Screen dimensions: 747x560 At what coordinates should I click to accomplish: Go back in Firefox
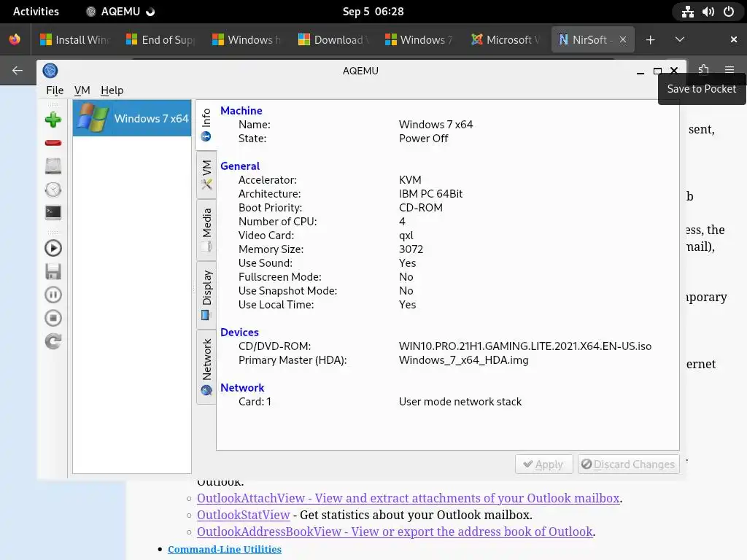[x=18, y=71]
